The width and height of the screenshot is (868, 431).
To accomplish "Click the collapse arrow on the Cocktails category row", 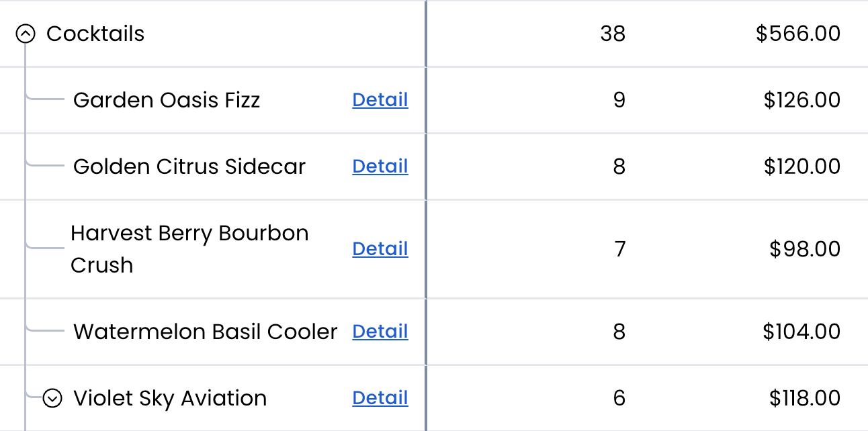I will coord(26,33).
